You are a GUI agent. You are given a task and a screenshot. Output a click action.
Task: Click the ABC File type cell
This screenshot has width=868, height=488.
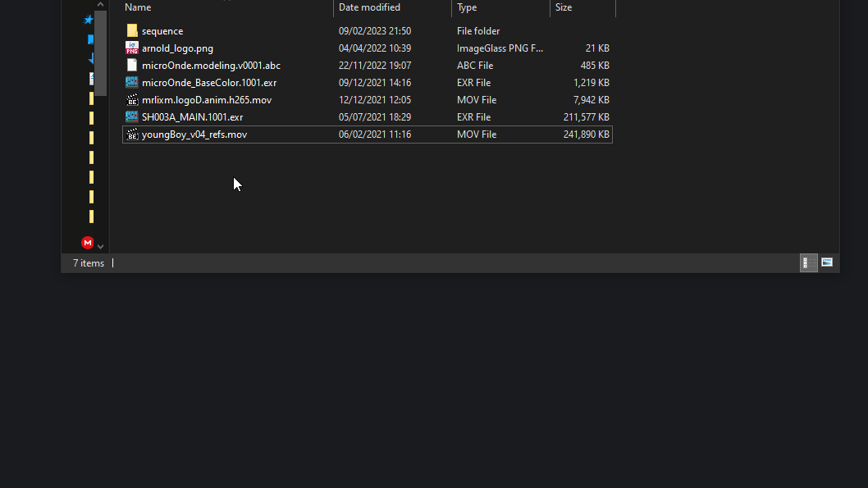coord(475,66)
